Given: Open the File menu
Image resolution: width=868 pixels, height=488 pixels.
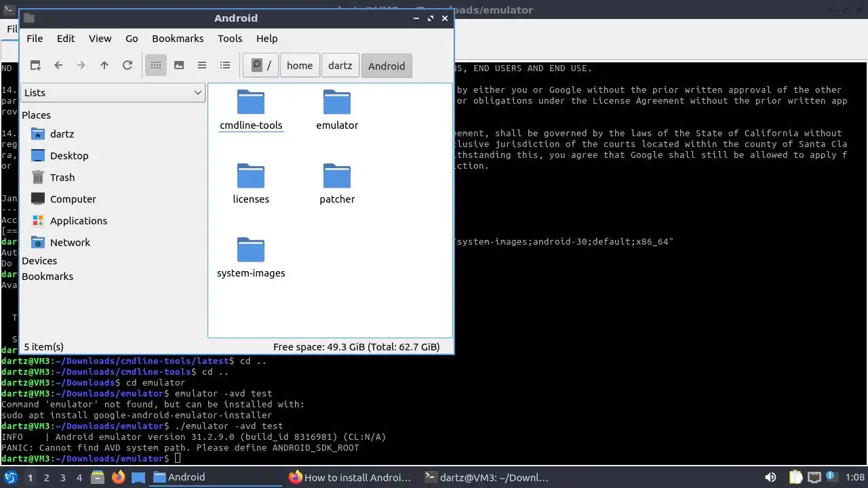Looking at the screenshot, I should [x=35, y=39].
